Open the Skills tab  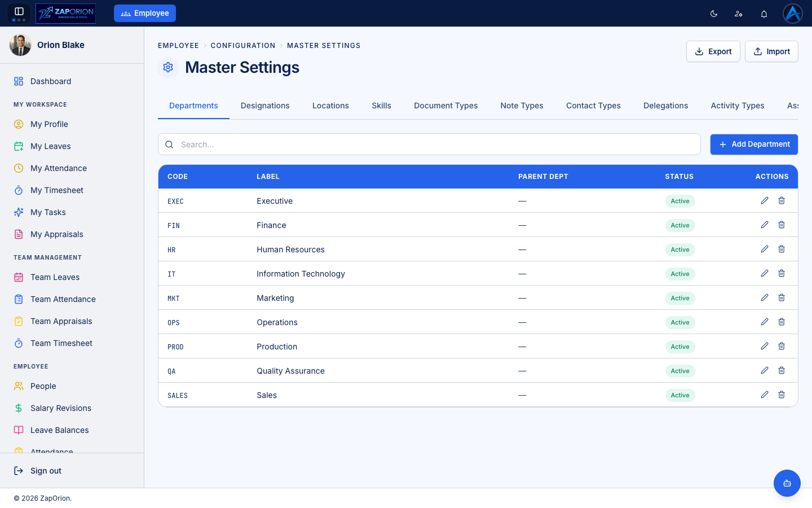pyautogui.click(x=381, y=106)
